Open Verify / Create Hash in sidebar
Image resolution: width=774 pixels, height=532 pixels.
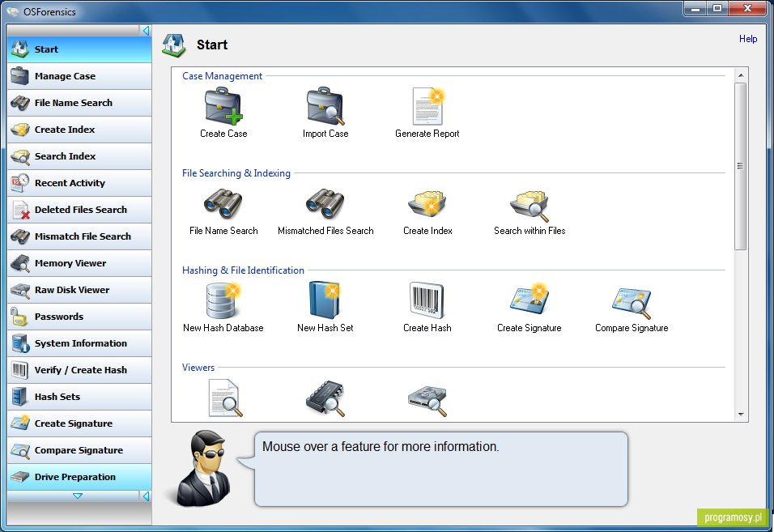click(79, 369)
